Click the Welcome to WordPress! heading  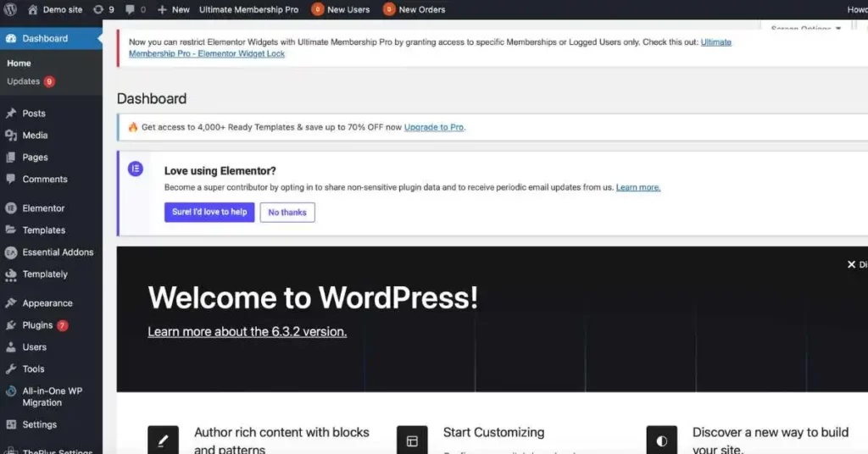[x=313, y=297]
